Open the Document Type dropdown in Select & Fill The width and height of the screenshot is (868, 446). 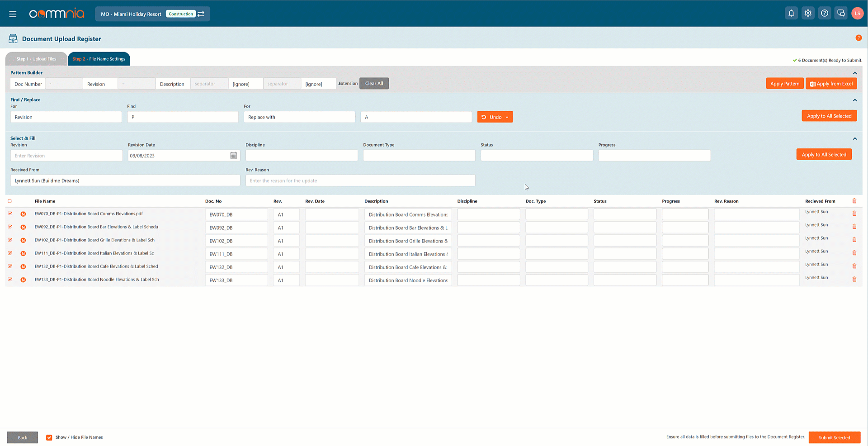pyautogui.click(x=419, y=156)
